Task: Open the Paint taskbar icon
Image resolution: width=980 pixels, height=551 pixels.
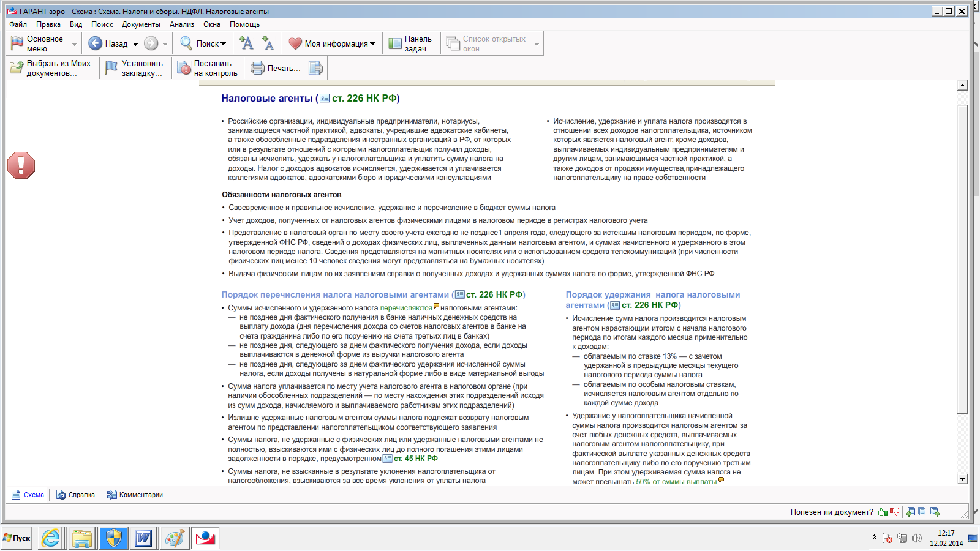Action: pos(175,538)
